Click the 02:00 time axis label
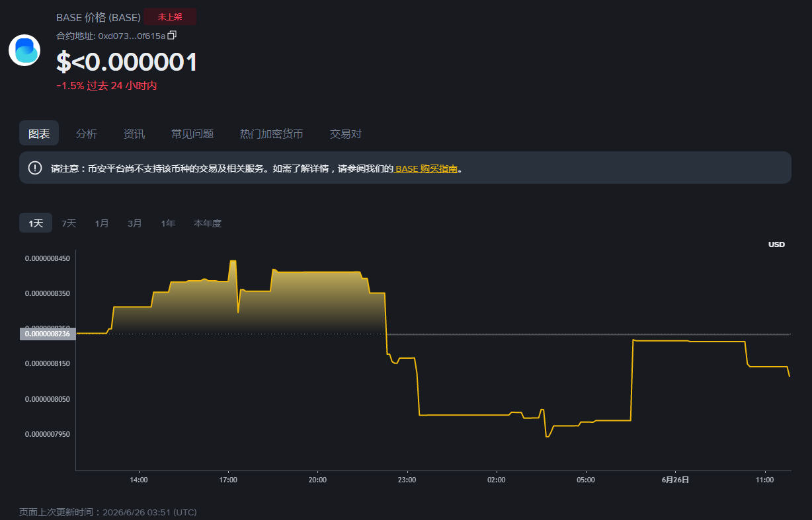This screenshot has height=520, width=812. point(496,480)
